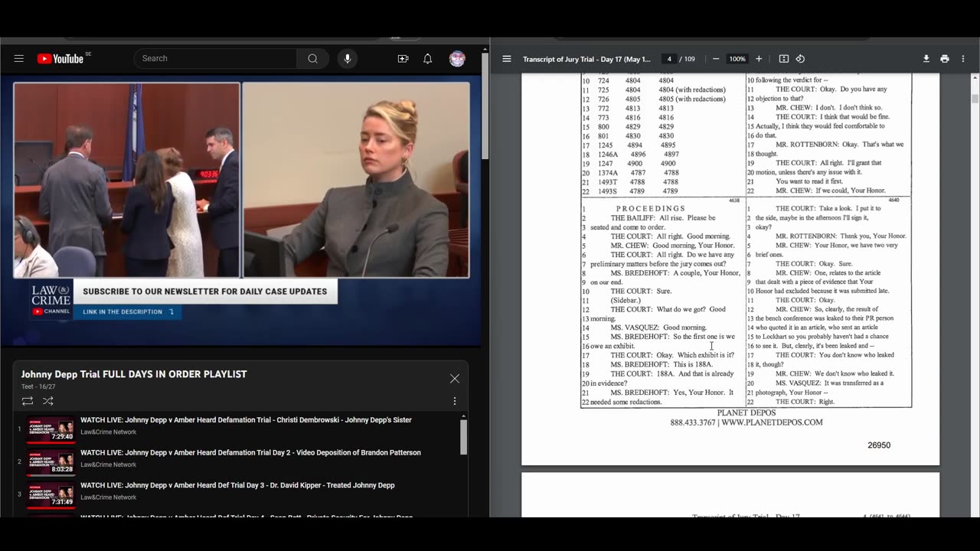Click 'P R O C E E D I N G S' heading in transcript
Image resolution: width=980 pixels, height=551 pixels.
coord(651,208)
